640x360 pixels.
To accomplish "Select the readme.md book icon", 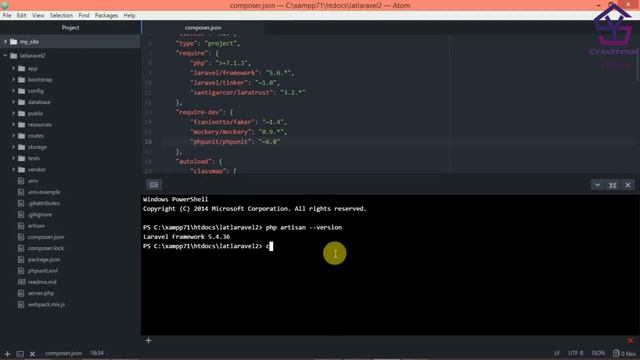I will click(x=22, y=282).
